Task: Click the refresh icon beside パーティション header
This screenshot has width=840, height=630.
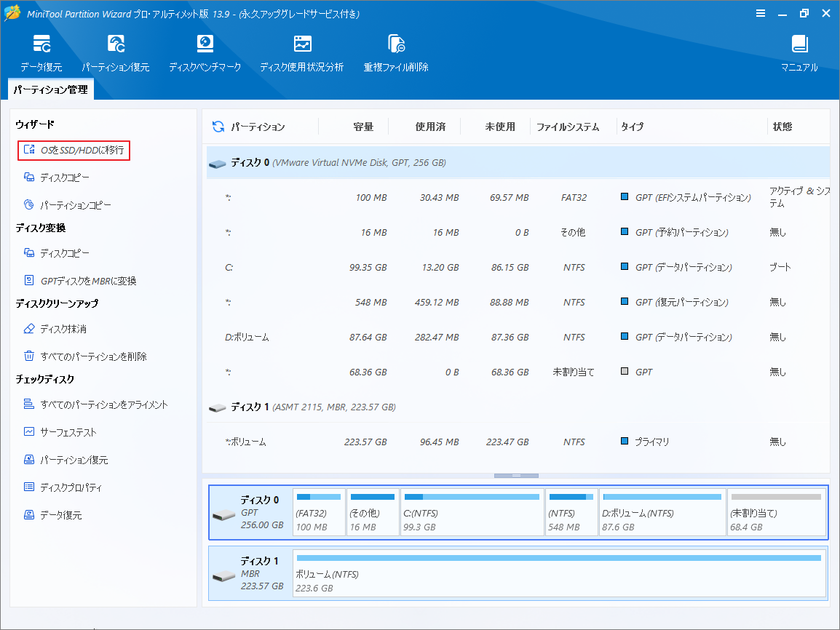Action: (x=218, y=127)
